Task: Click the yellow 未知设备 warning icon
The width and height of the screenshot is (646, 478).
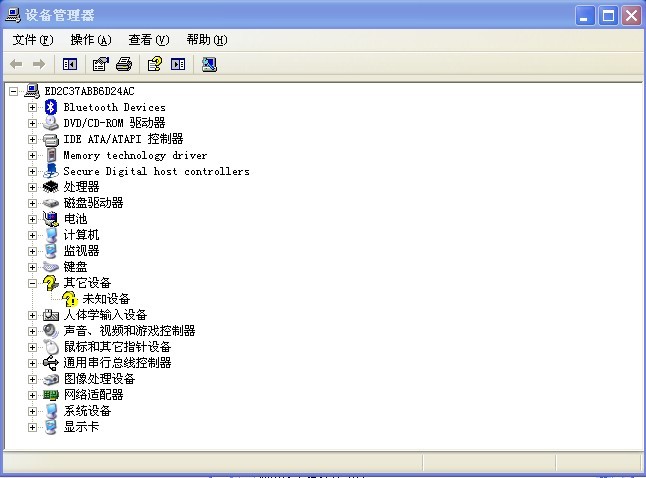Action: [69, 299]
